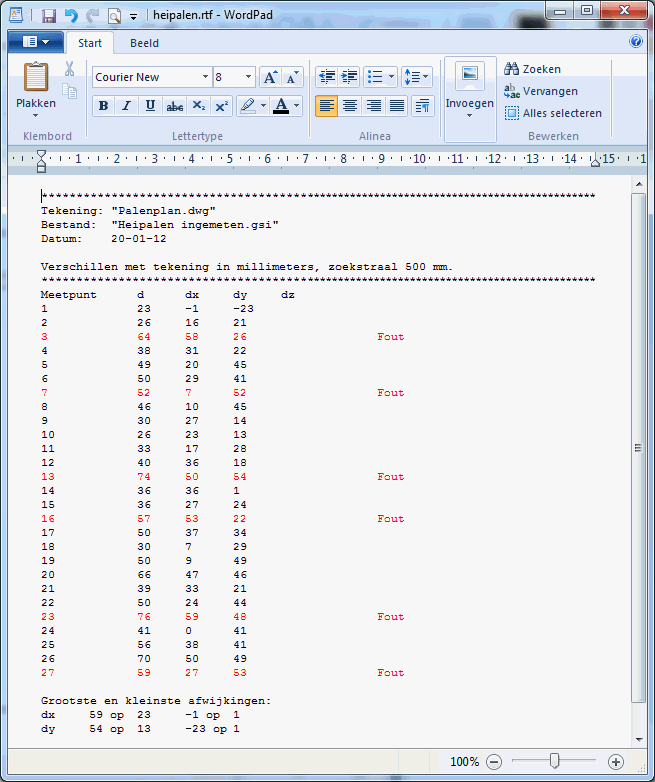Viewport: 655px width, 782px height.
Task: Open the list style dropdown arrow
Action: [391, 77]
